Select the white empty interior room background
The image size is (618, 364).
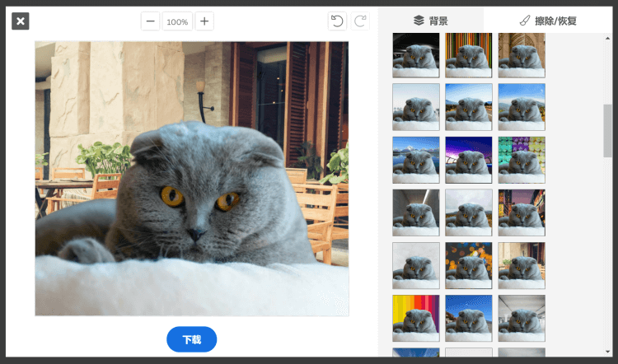(522, 319)
